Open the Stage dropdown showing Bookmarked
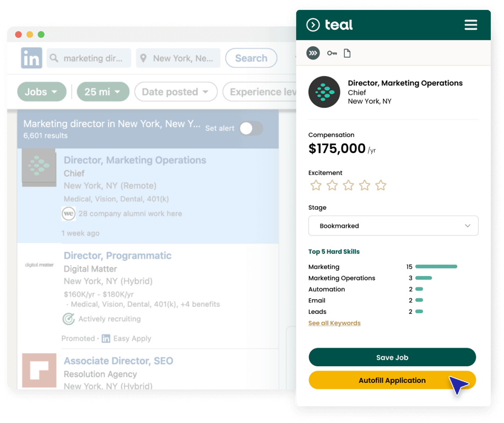 coord(393,226)
